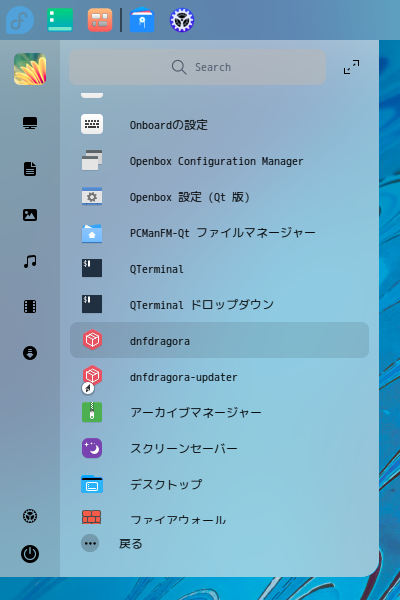Click the Openbox Configuration Manager icon
The image size is (400, 600).
click(x=92, y=160)
